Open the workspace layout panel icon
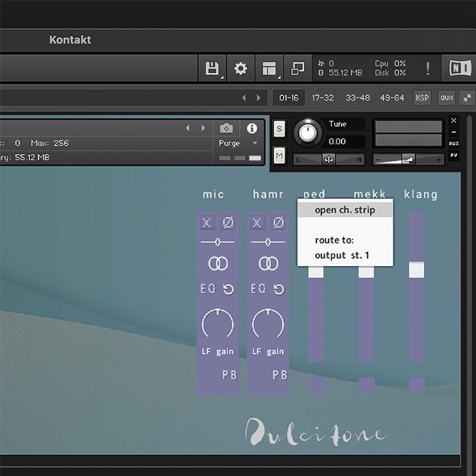Screen dimensions: 476x476 (269, 69)
